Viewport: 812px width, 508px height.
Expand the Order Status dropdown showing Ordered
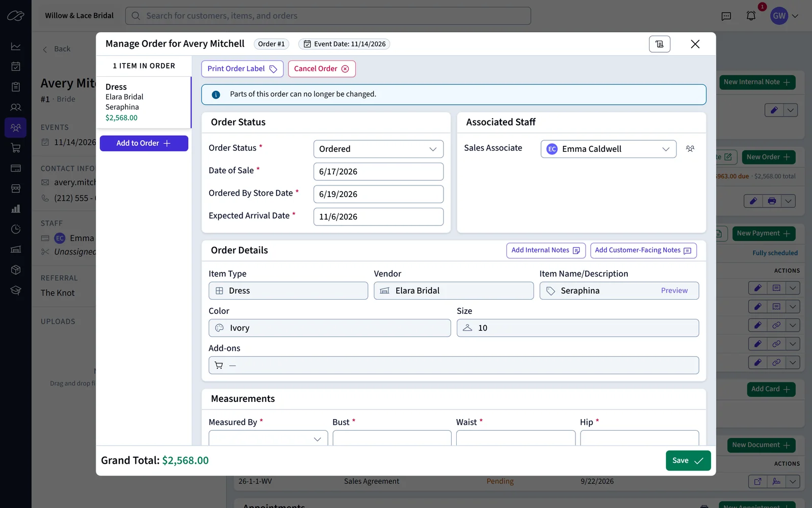click(379, 149)
